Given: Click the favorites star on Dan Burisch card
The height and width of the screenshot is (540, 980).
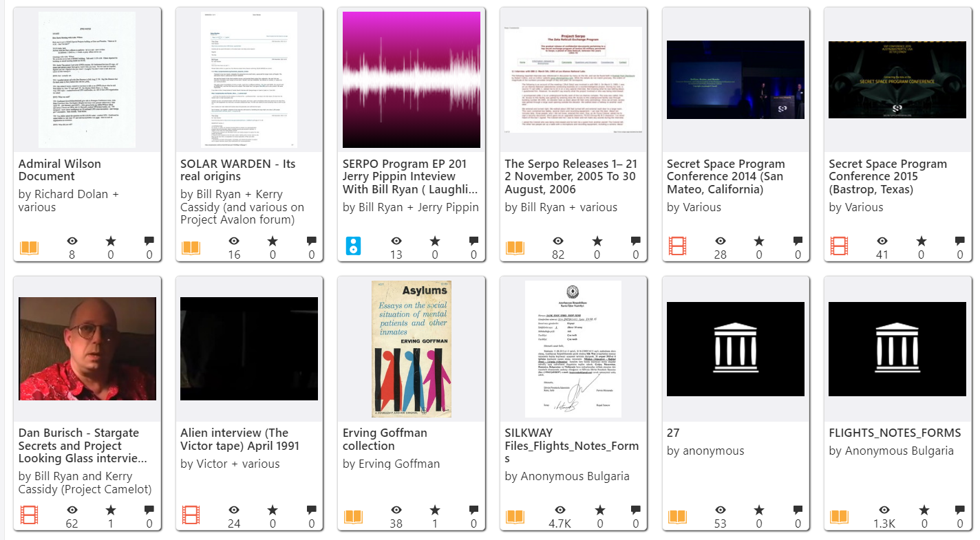Looking at the screenshot, I should tap(111, 510).
